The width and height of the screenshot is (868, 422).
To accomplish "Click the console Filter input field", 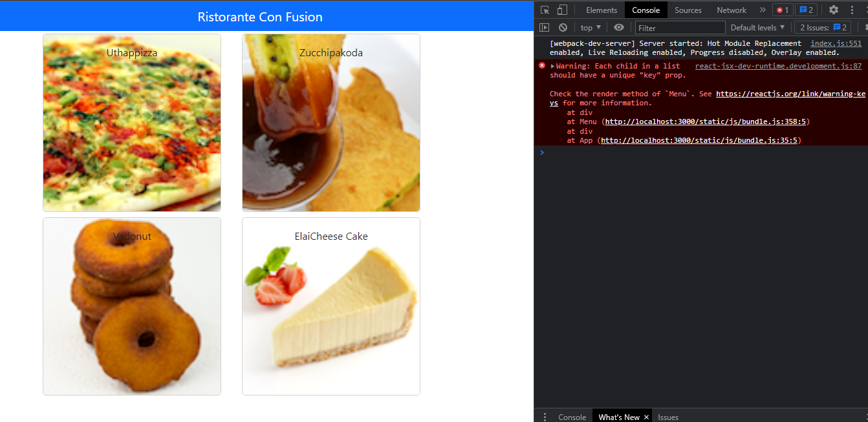I will (x=680, y=27).
